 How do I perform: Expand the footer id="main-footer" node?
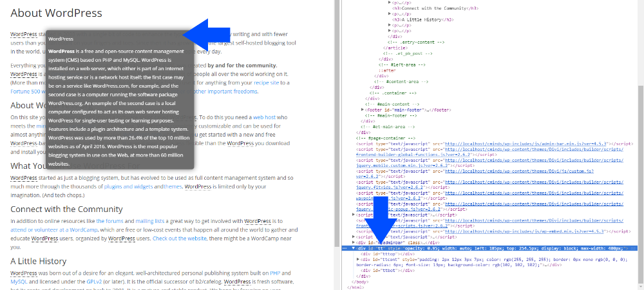click(x=362, y=110)
